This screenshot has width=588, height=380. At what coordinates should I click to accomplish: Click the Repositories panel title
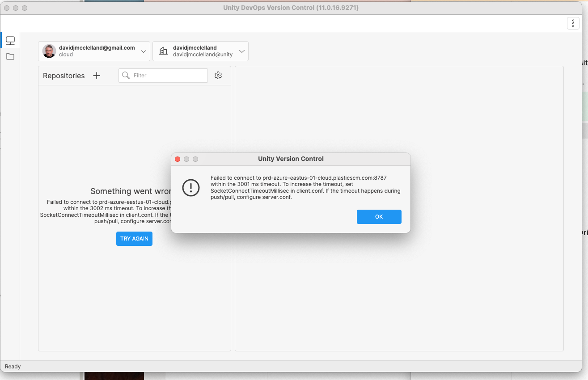(x=63, y=76)
